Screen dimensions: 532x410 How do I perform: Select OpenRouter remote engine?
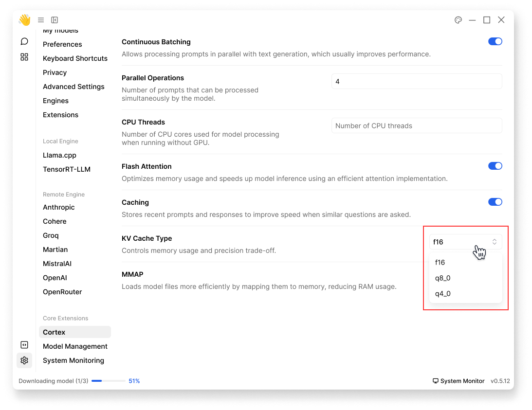[x=62, y=292]
